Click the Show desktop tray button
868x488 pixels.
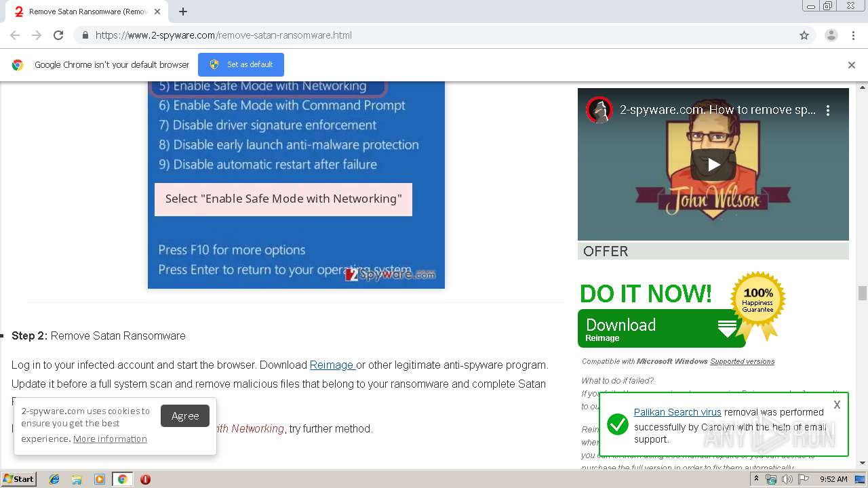click(x=861, y=479)
